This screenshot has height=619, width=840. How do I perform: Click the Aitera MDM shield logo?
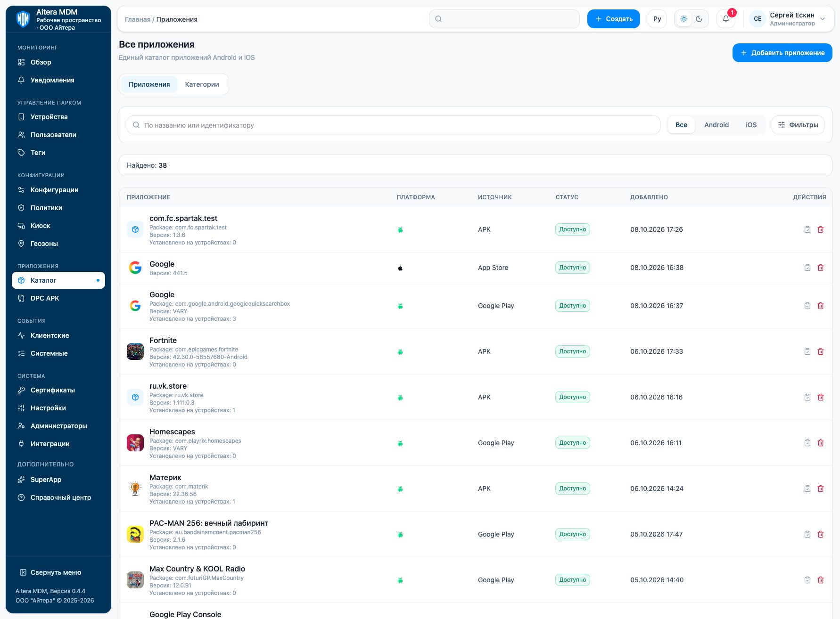click(x=23, y=19)
